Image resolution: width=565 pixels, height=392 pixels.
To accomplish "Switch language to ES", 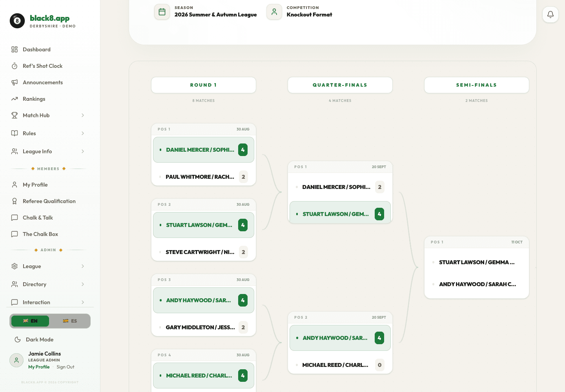I will [70, 321].
